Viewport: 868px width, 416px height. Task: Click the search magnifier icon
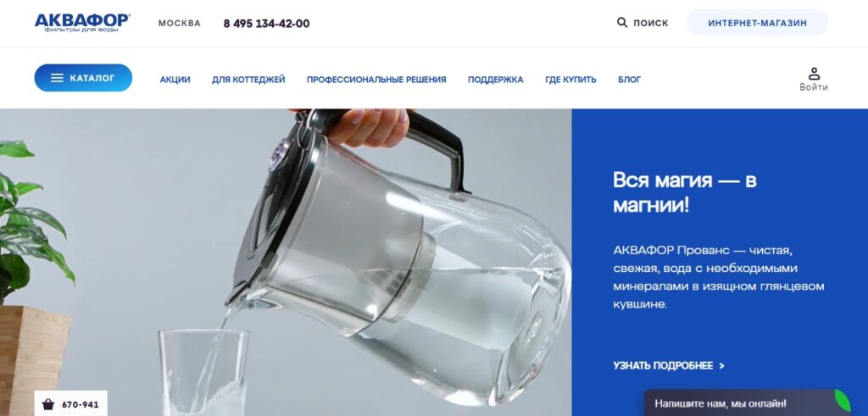tap(622, 23)
